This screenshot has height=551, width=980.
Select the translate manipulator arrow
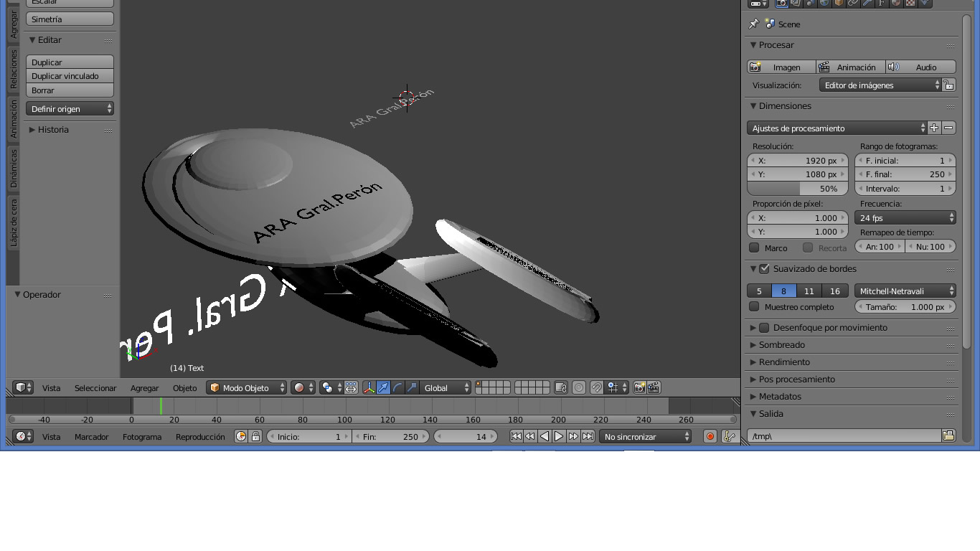pyautogui.click(x=384, y=387)
